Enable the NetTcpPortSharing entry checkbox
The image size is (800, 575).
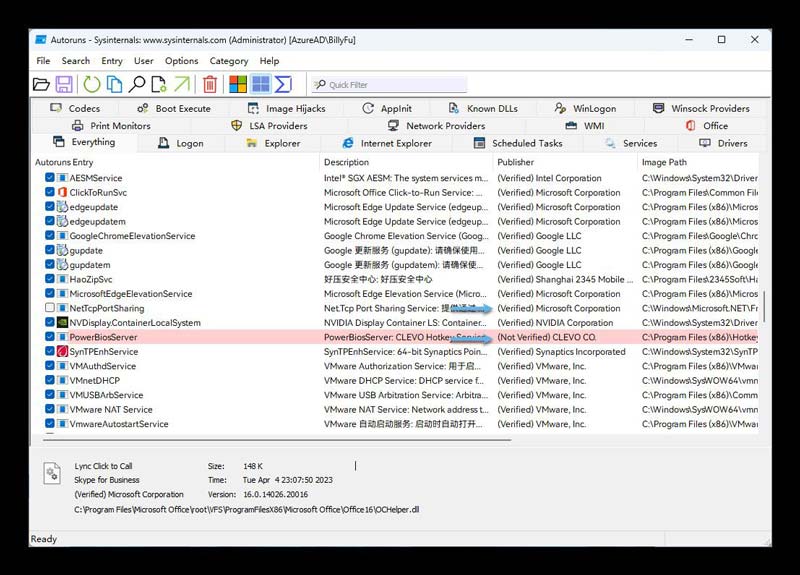coord(49,308)
